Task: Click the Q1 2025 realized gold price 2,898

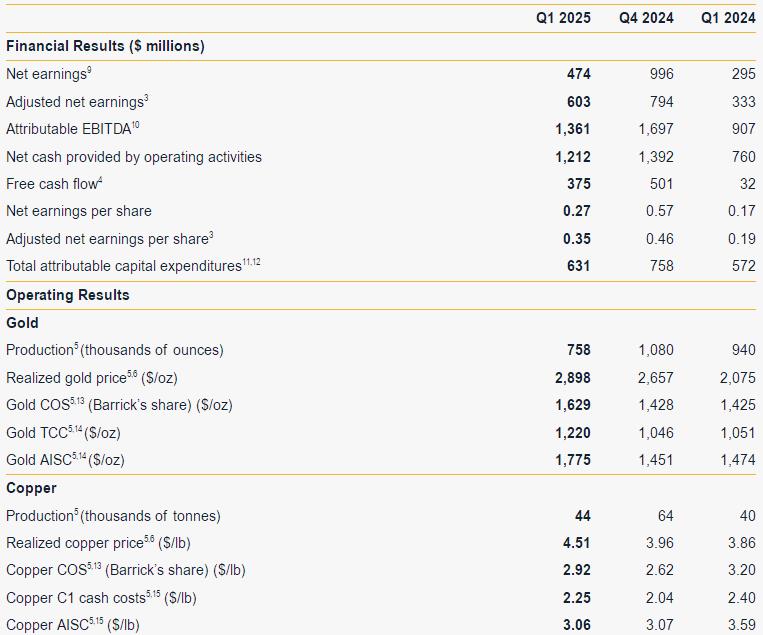Action: 573,378
